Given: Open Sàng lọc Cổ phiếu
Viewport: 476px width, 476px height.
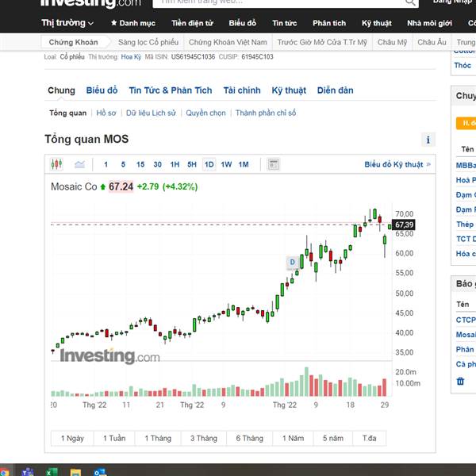Looking at the screenshot, I should point(148,42).
